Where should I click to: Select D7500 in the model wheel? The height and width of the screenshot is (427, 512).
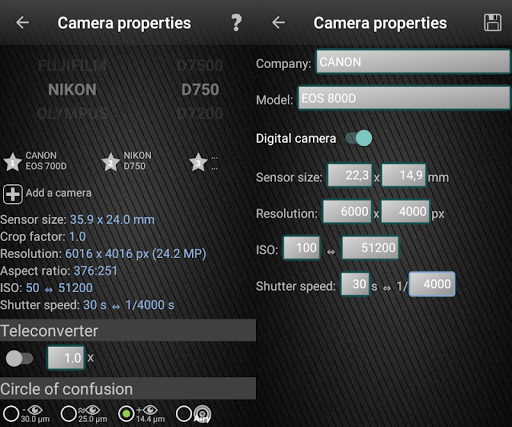click(199, 66)
